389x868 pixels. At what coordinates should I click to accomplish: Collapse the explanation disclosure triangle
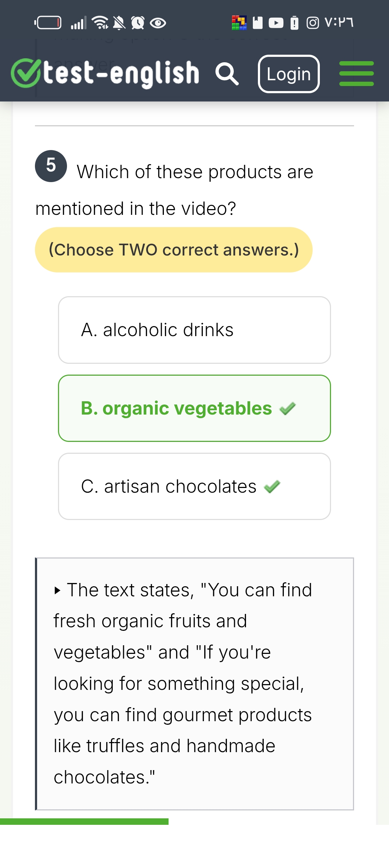tap(57, 591)
